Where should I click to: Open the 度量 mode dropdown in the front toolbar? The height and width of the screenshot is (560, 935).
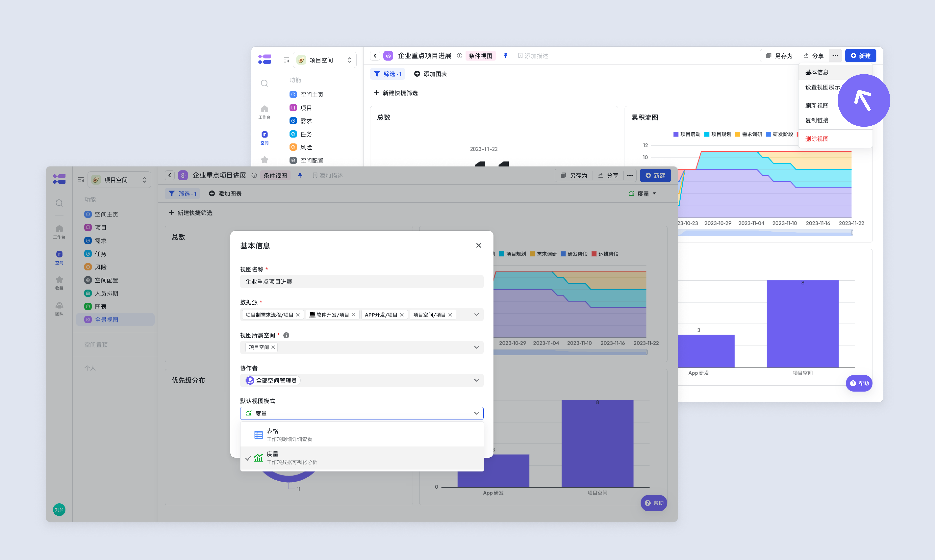coord(643,194)
